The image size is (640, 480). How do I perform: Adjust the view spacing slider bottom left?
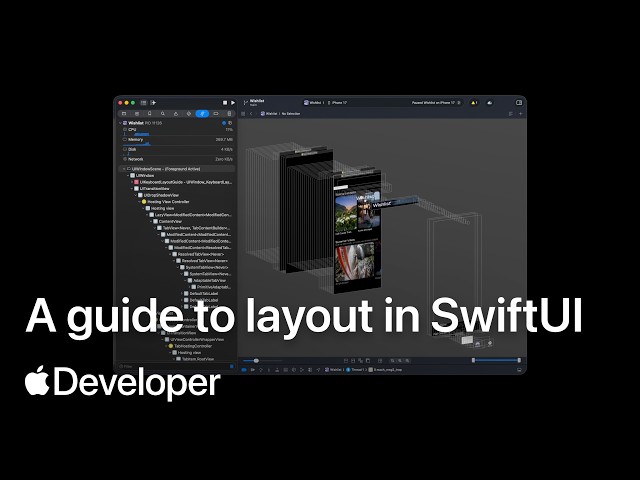tap(262, 361)
